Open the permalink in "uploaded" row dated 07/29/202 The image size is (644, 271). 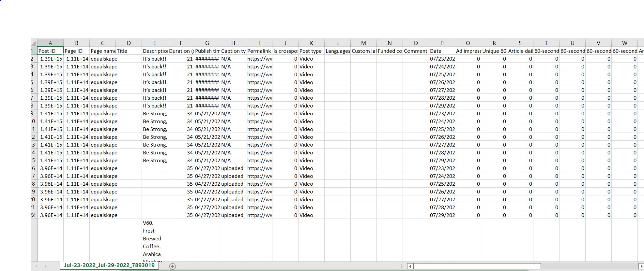pyautogui.click(x=259, y=215)
